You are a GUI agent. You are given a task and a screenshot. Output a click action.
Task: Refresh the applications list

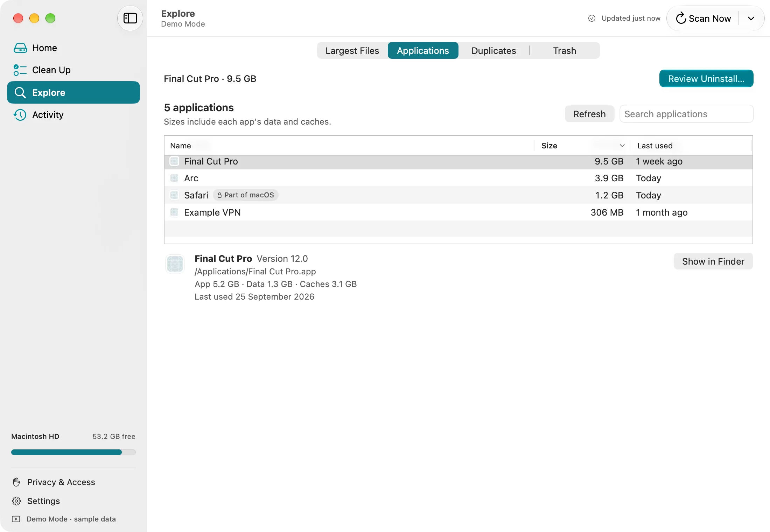click(589, 114)
